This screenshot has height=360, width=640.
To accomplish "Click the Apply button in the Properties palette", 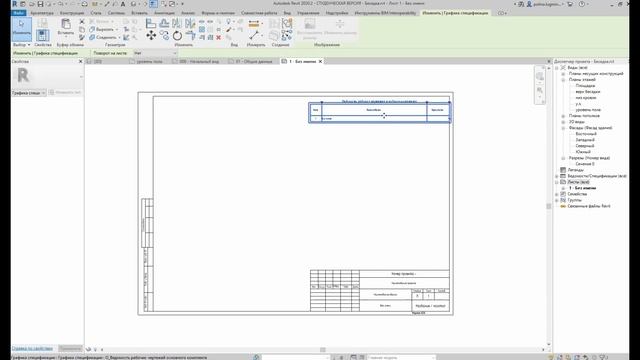I will (70, 349).
